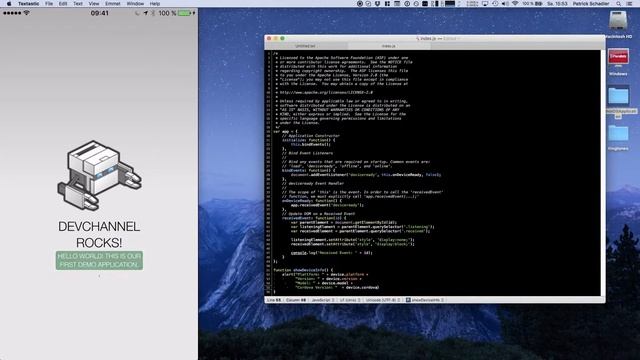
Task: Click the index.js window title
Action: (x=428, y=38)
